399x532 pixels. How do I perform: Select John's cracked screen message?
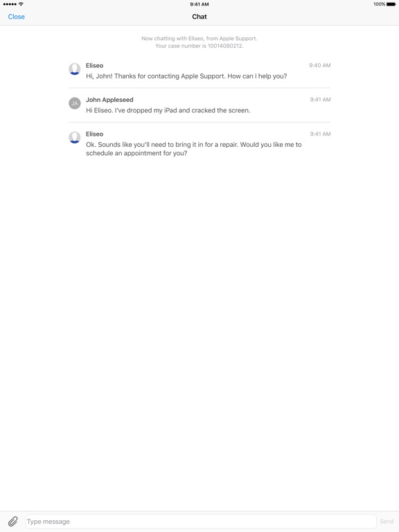168,110
